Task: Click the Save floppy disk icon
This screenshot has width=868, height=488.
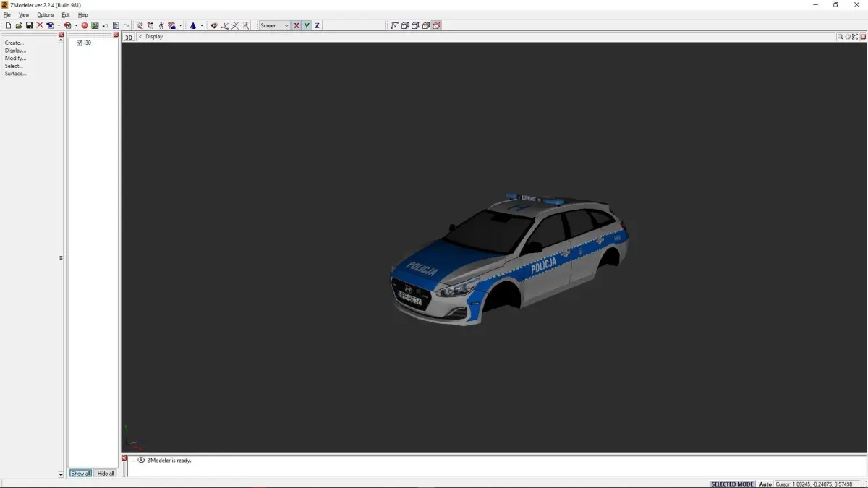Action: [29, 25]
